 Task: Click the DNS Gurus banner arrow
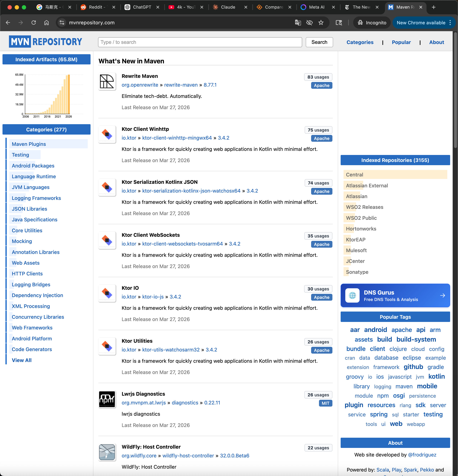(x=442, y=295)
